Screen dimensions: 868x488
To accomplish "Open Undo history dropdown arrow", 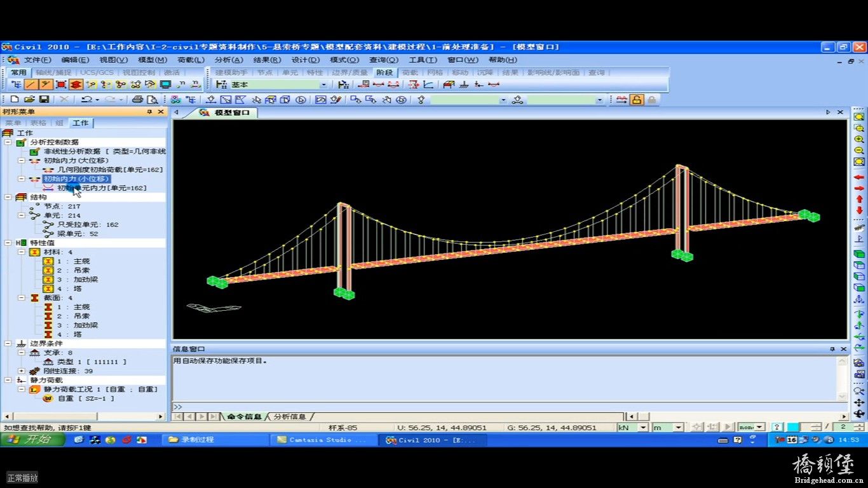I will [x=97, y=100].
